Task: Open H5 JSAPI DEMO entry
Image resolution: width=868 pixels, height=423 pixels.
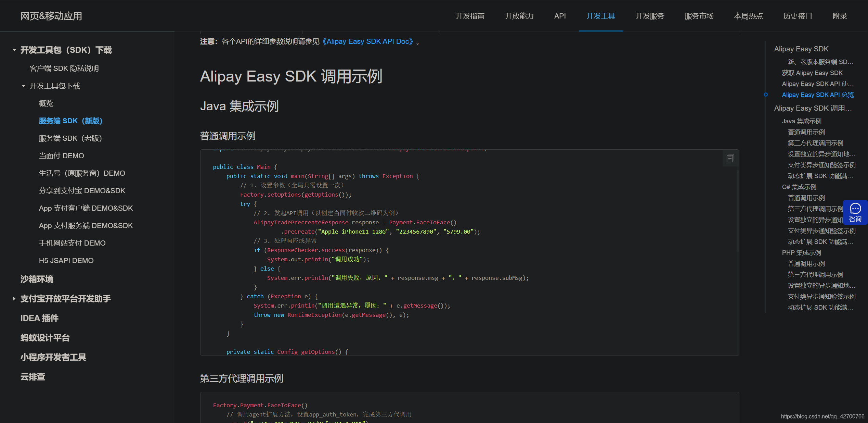Action: pyautogui.click(x=66, y=261)
